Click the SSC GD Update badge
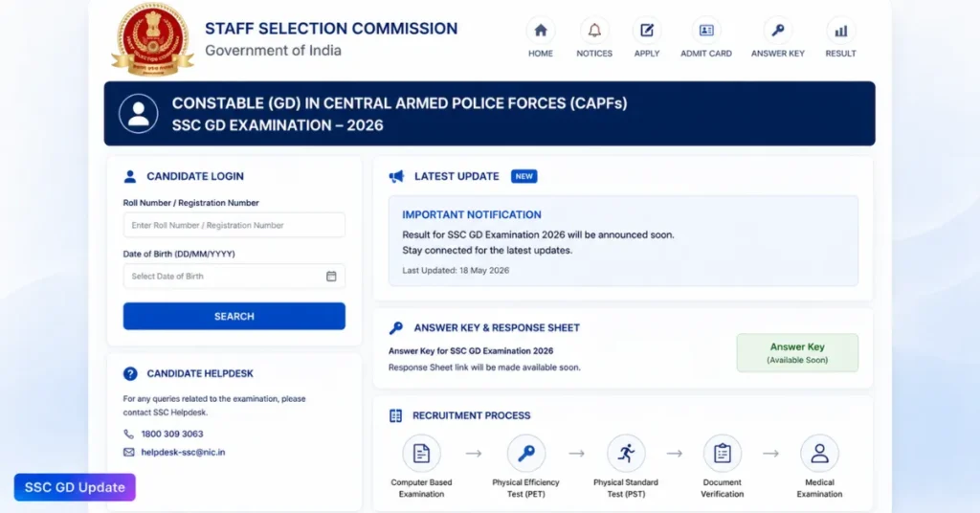Viewport: 980px width, 513px height. (75, 487)
